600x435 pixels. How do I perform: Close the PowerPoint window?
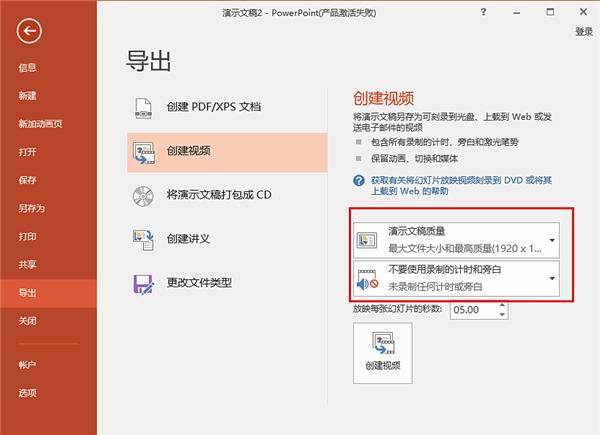[x=583, y=12]
